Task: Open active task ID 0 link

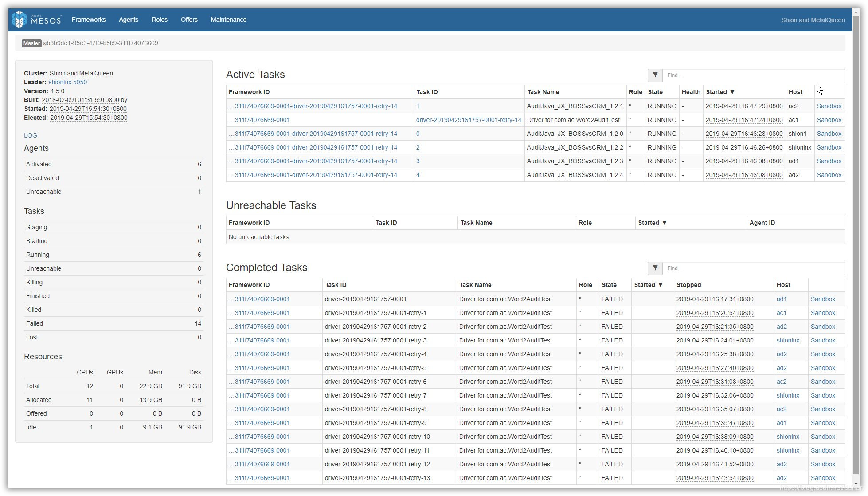Action: pyautogui.click(x=418, y=134)
